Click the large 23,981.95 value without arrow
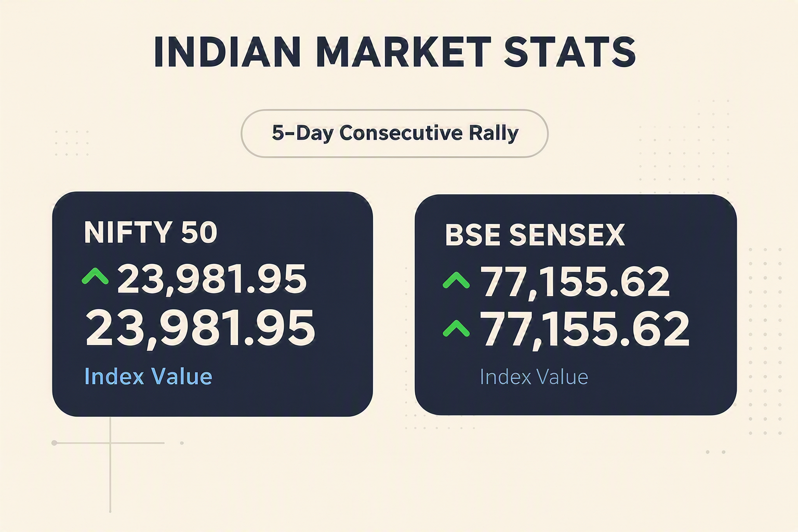 pos(200,328)
